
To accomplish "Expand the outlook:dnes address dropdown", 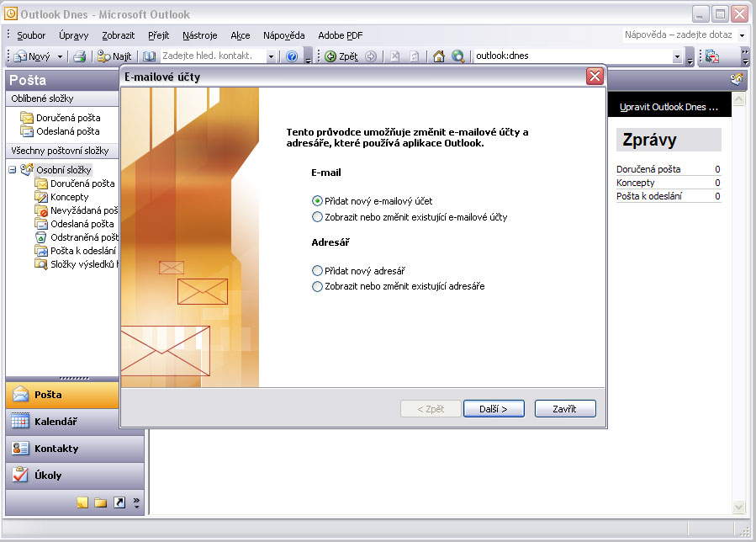I will coord(677,56).
